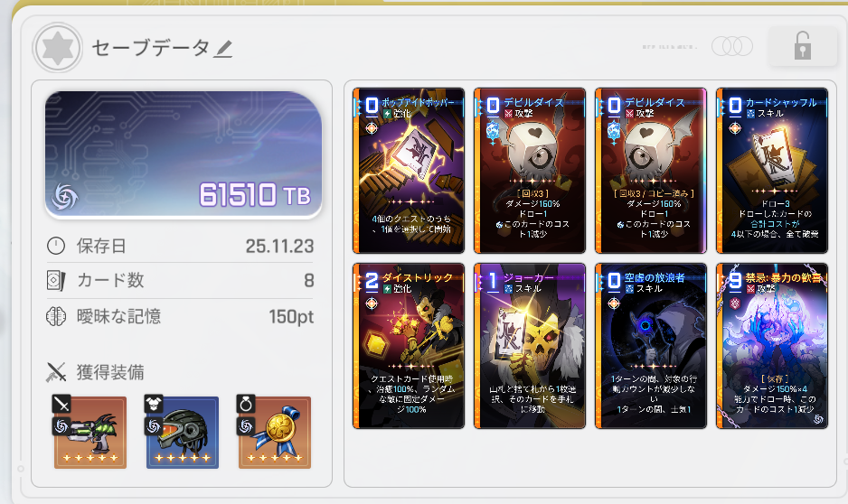Click the 61510 TB save data banner
This screenshot has width=848, height=504.
pos(184,154)
